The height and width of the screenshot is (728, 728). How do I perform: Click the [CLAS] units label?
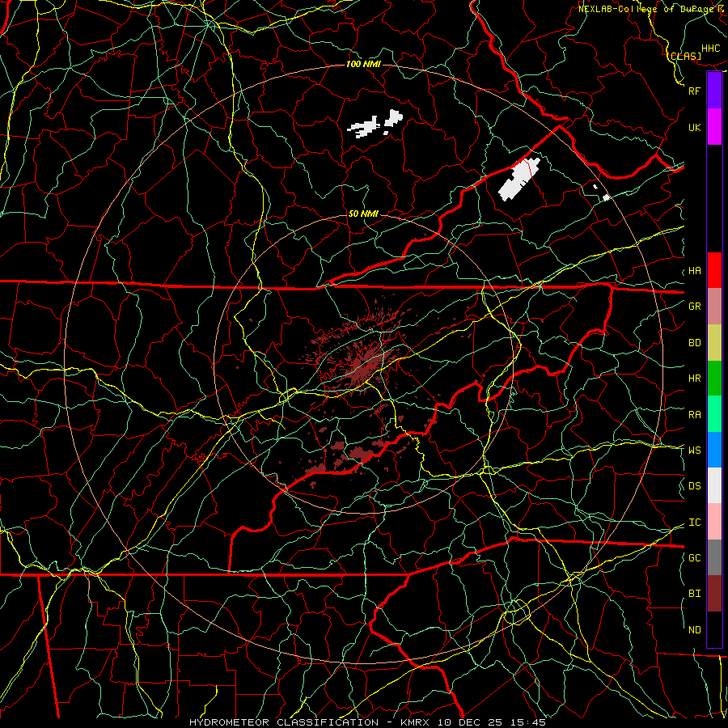[684, 56]
